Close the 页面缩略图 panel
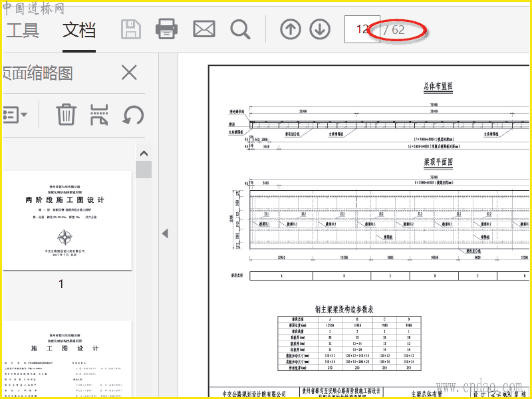 [x=129, y=72]
